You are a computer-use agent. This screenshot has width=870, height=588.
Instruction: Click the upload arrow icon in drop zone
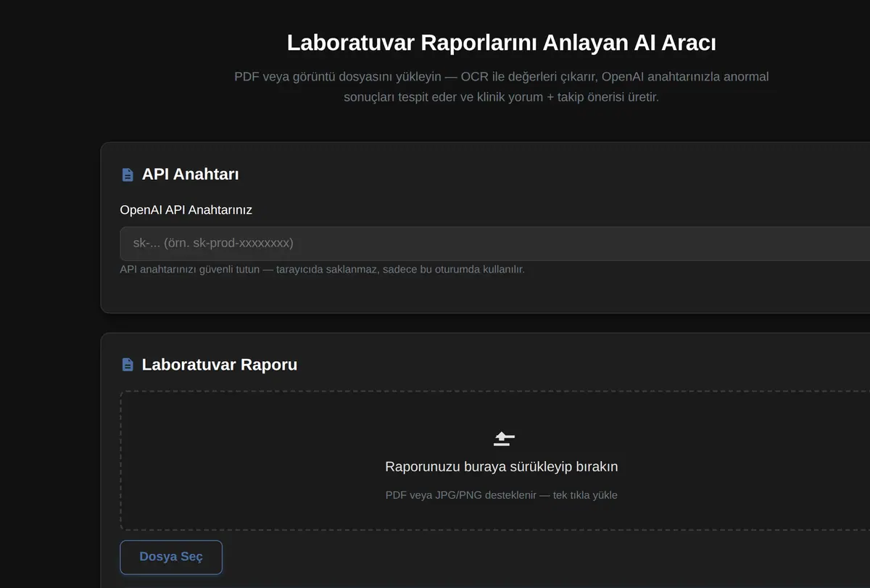tap(504, 438)
